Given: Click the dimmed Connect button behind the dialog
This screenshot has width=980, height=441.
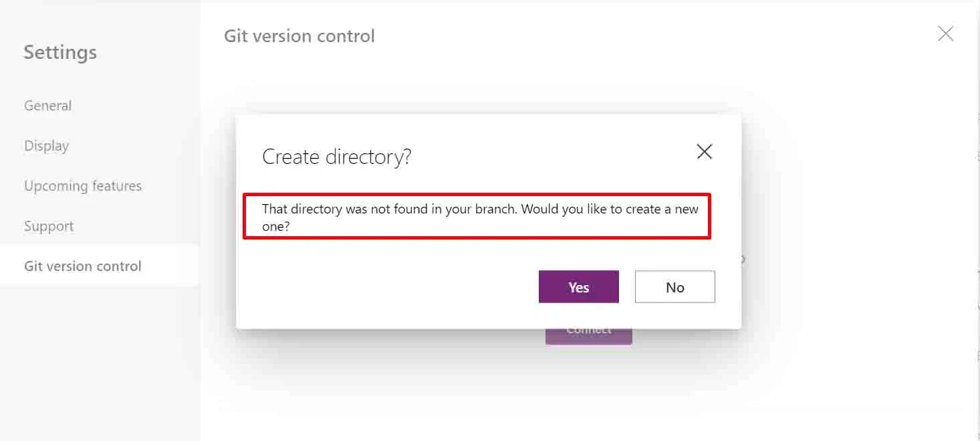Looking at the screenshot, I should [x=588, y=337].
